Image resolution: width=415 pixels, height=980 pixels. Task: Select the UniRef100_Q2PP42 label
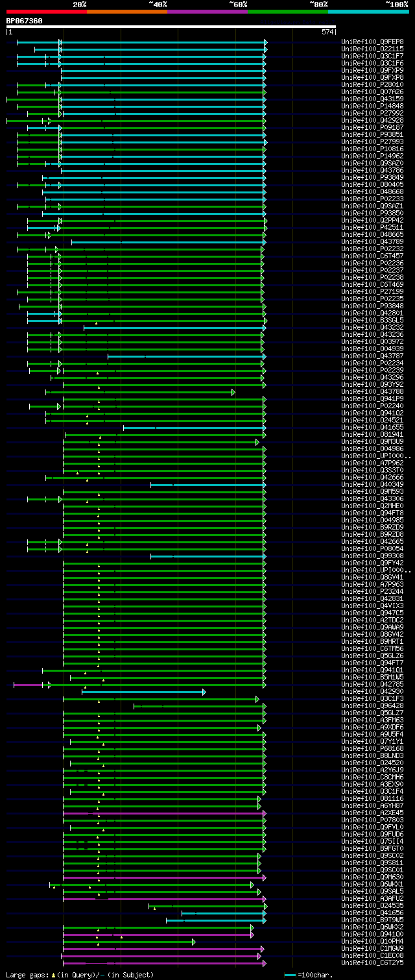[372, 221]
